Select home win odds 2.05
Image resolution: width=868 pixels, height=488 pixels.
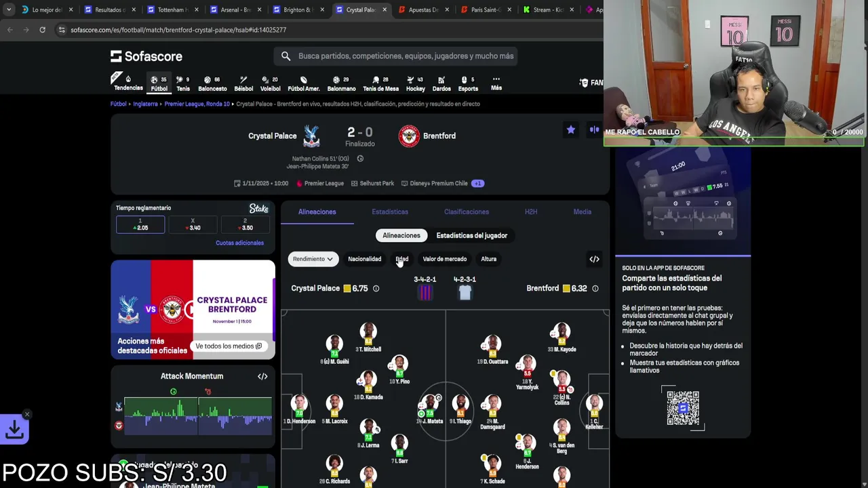(x=140, y=224)
